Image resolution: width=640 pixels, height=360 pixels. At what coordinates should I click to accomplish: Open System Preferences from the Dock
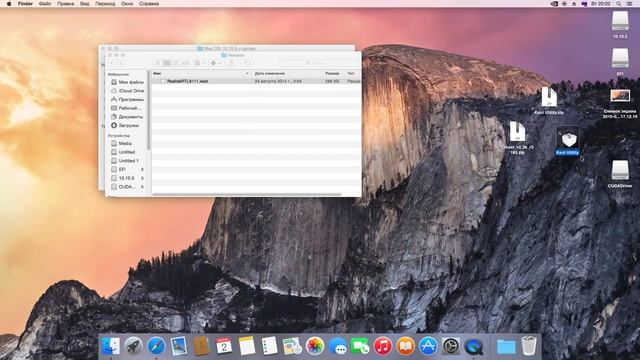(x=451, y=346)
